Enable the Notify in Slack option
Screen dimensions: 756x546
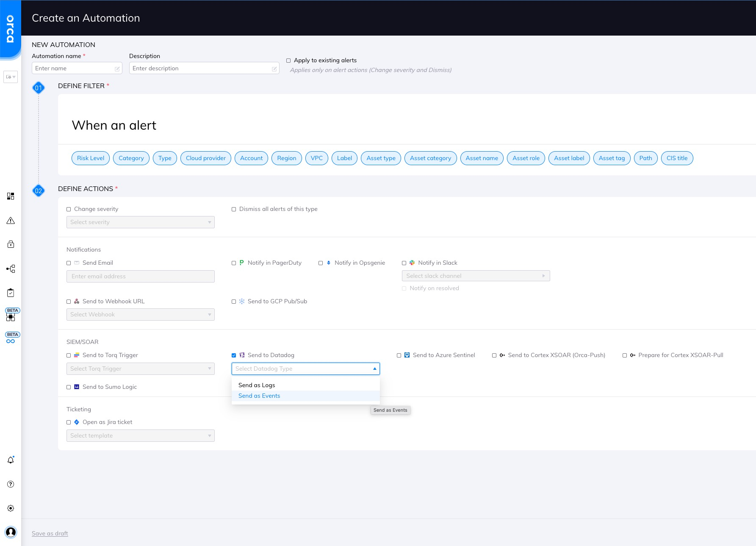click(x=404, y=263)
